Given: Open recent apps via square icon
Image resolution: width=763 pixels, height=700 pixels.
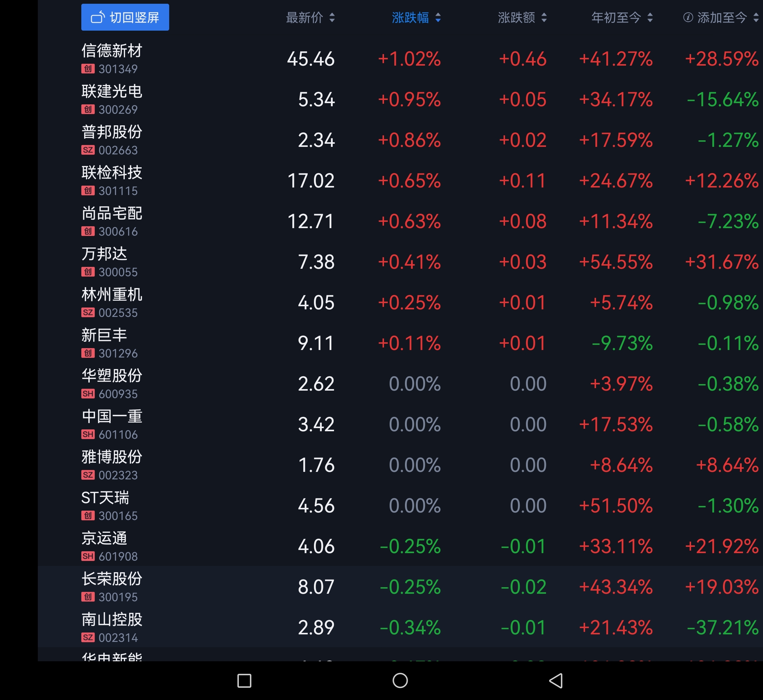Looking at the screenshot, I should pyautogui.click(x=244, y=681).
